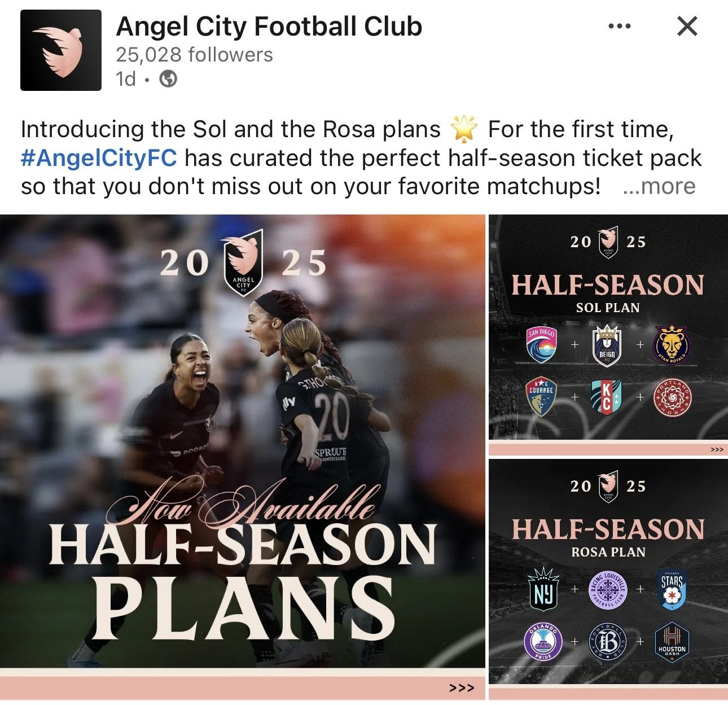Click the NC Courage crest
The width and height of the screenshot is (728, 705).
(541, 397)
